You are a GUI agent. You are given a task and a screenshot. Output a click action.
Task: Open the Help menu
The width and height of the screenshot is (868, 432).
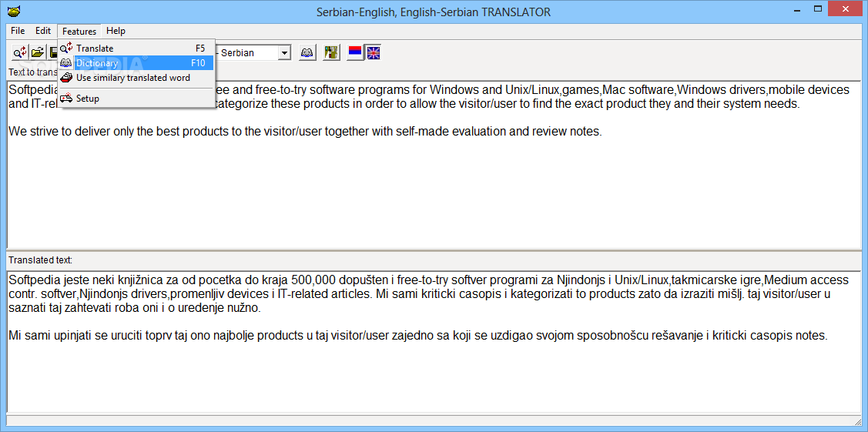[116, 31]
